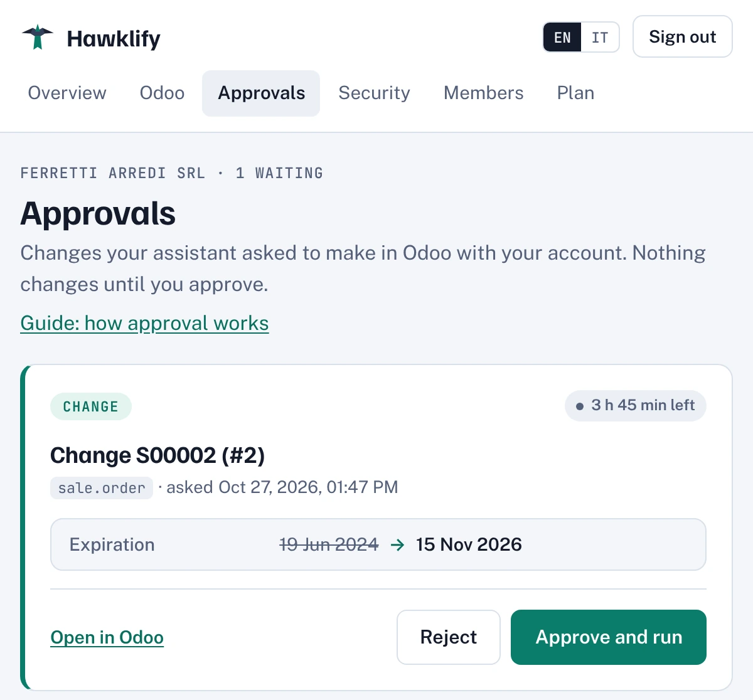
Task: Reject the pending change
Action: click(449, 637)
